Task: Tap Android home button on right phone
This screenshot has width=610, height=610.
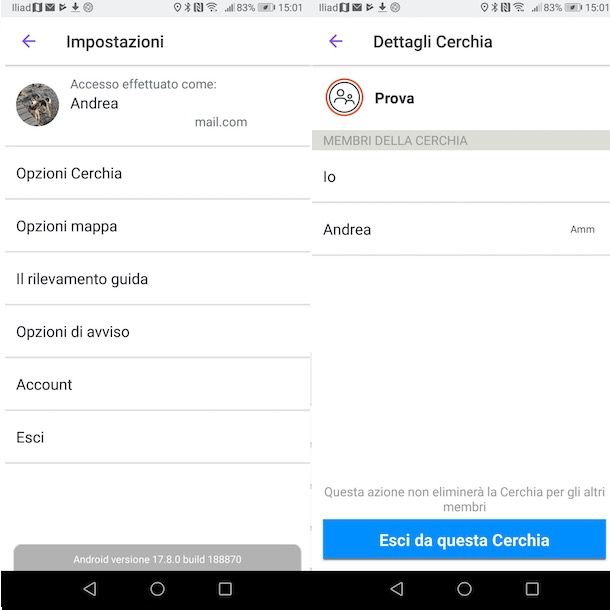Action: click(464, 589)
